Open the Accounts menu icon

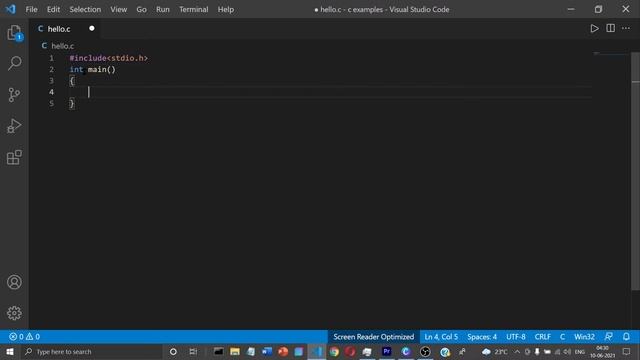[14, 282]
